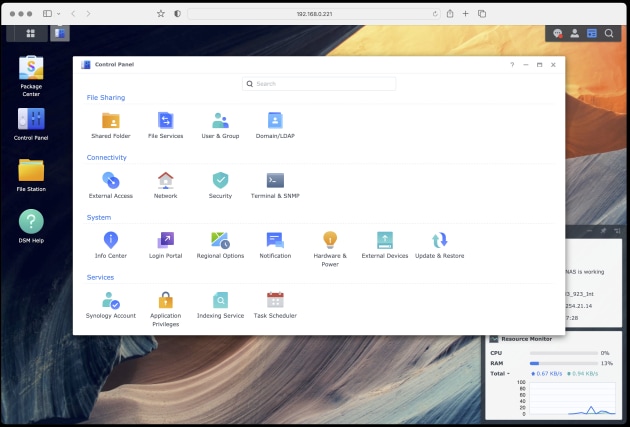Click the Control Panel search field
Screen dimensions: 630x427
pos(319,84)
